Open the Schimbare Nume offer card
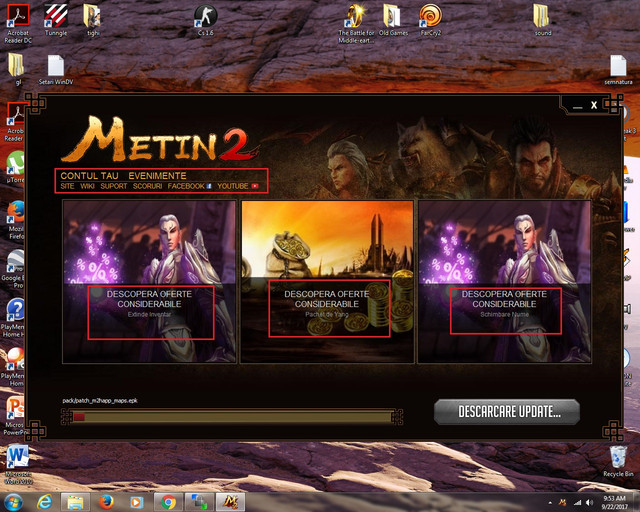The image size is (640, 512). (504, 281)
